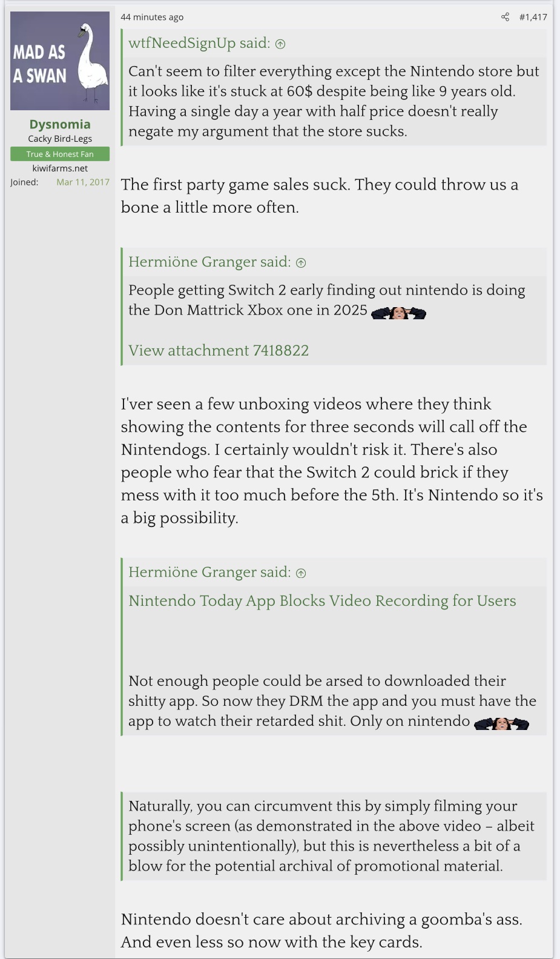
Task: Open View attachment 7418822
Action: 218,350
